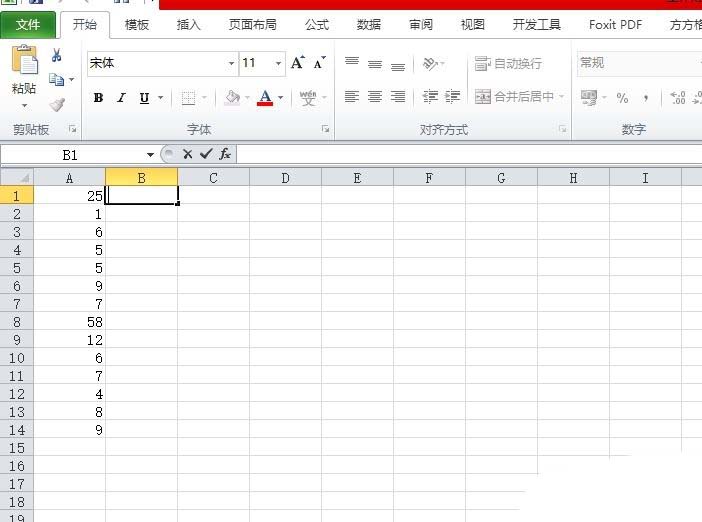Switch to 审阅 Review tab
Viewport: 702px width, 522px height.
(x=420, y=25)
